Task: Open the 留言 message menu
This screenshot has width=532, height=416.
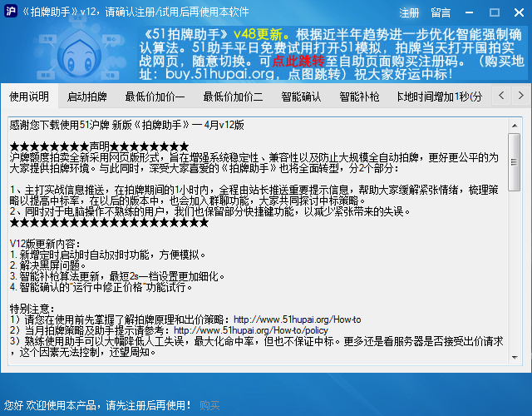Action: [441, 12]
